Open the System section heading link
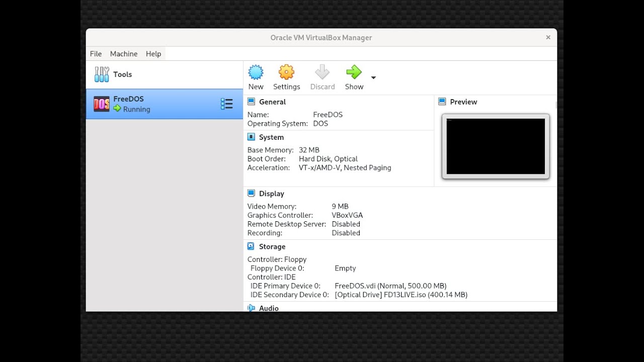 [x=271, y=137]
